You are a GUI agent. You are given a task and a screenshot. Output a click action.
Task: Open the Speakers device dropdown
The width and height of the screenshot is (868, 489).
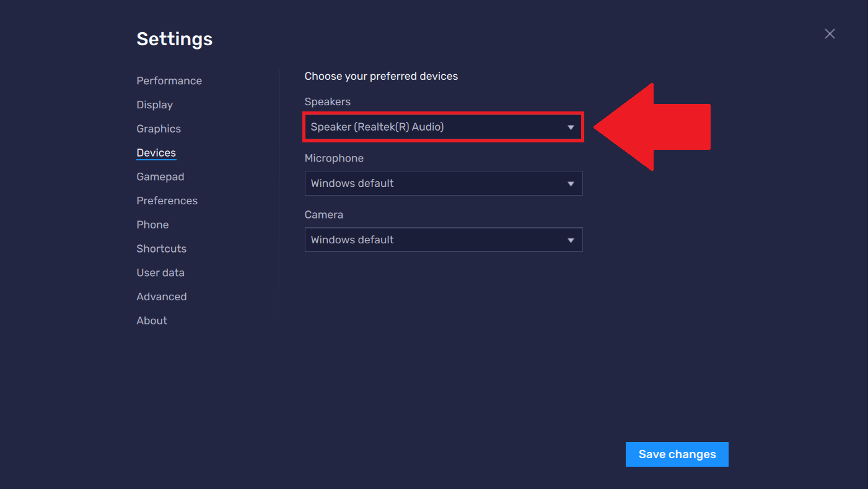pos(444,127)
